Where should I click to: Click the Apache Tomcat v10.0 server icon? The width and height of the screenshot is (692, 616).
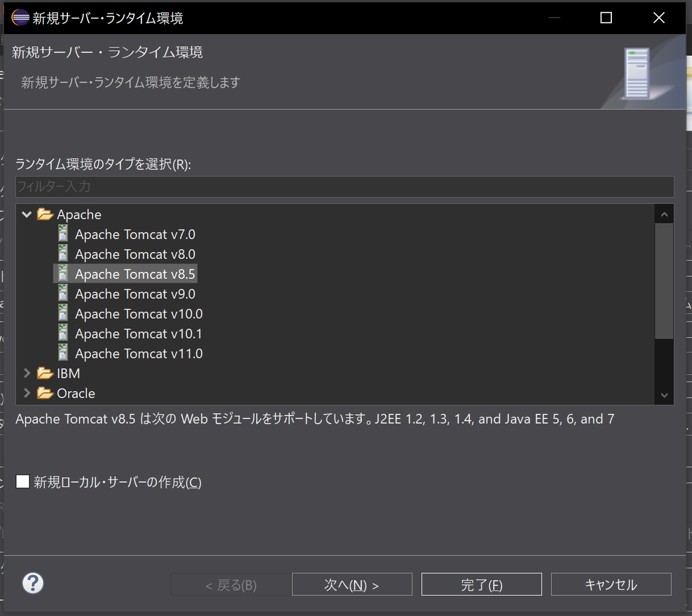pyautogui.click(x=63, y=313)
